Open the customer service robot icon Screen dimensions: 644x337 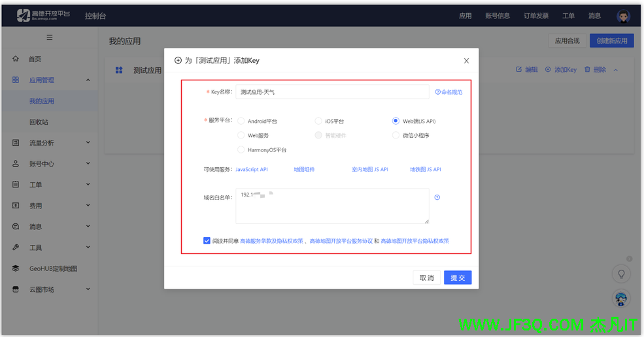click(x=621, y=299)
